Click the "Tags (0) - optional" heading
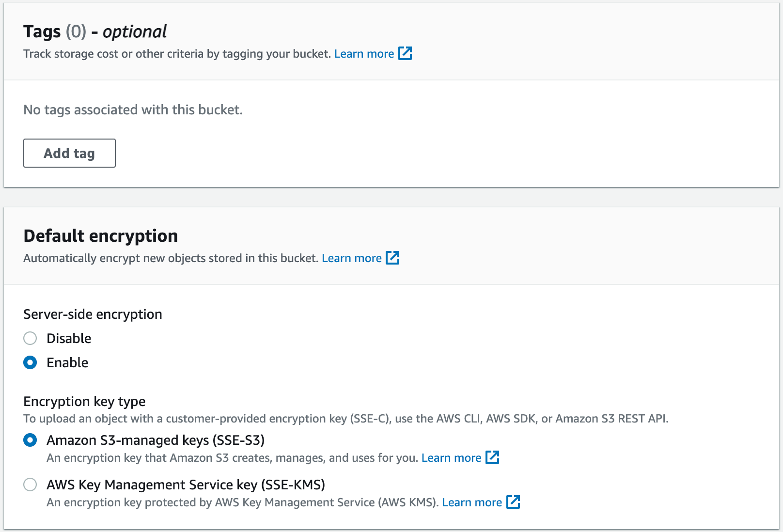 (x=95, y=31)
